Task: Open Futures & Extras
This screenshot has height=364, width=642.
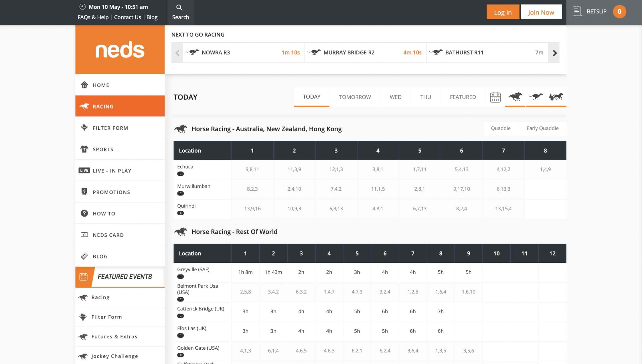Action: (x=120, y=336)
